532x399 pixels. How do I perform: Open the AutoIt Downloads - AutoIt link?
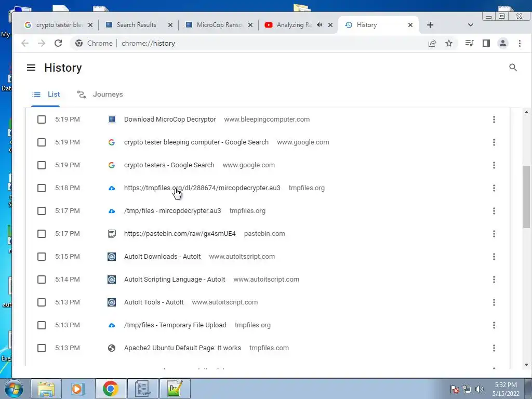click(163, 257)
